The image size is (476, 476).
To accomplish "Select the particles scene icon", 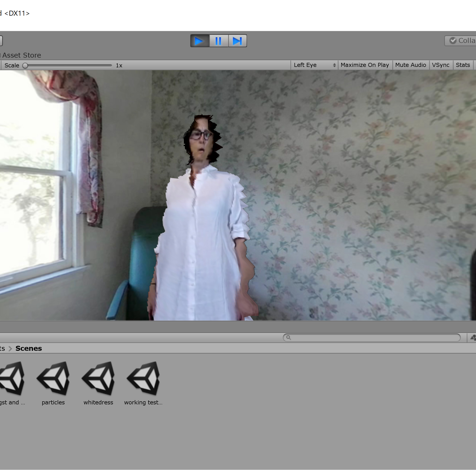I will tap(53, 378).
